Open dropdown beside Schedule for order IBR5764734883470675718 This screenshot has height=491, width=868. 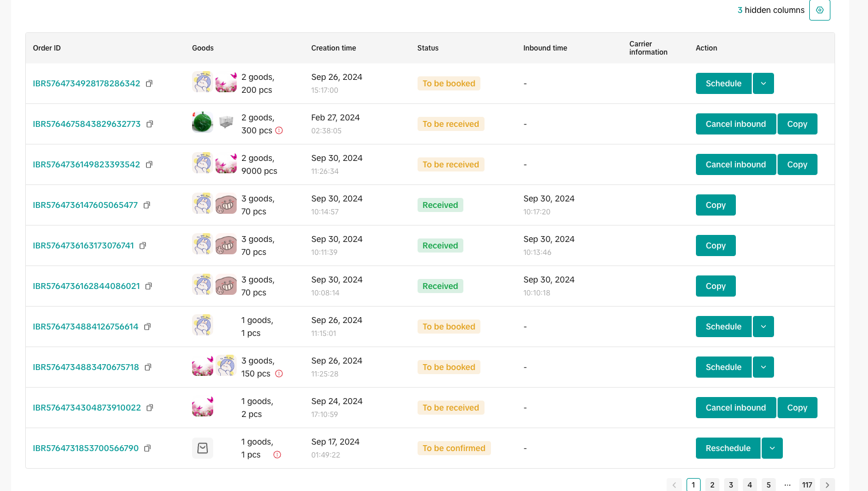click(763, 367)
